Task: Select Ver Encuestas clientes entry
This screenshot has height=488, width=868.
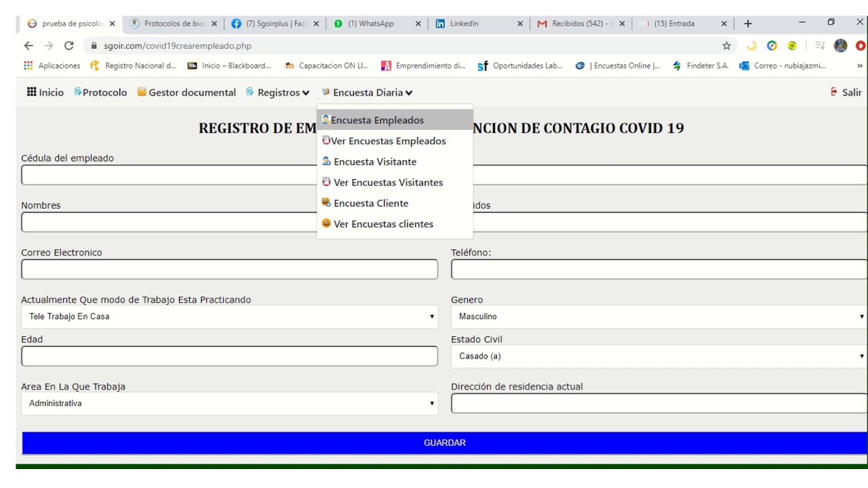Action: (x=395, y=224)
